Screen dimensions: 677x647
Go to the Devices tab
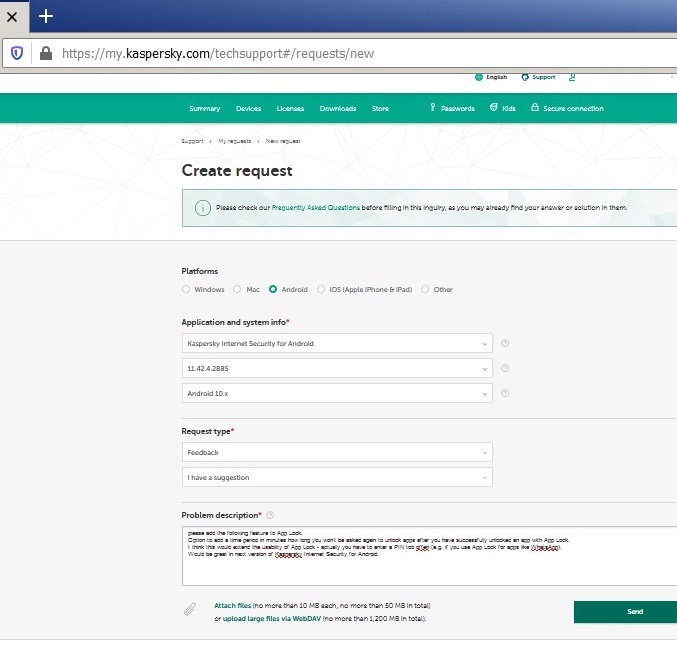tap(248, 108)
